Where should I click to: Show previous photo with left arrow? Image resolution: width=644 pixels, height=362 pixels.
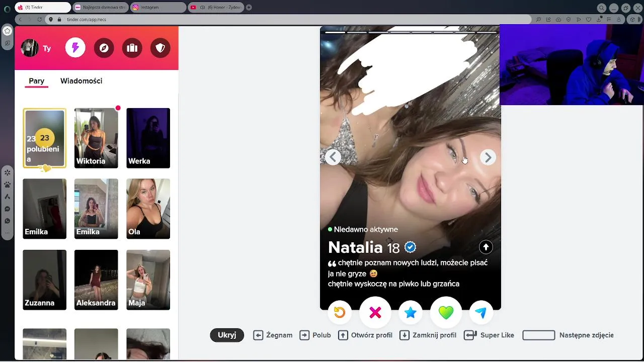pyautogui.click(x=333, y=157)
